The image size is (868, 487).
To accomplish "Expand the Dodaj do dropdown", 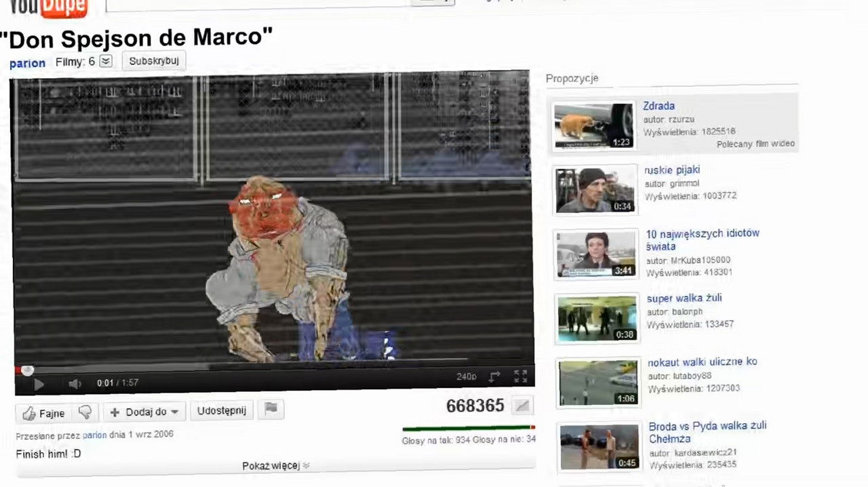I will pyautogui.click(x=144, y=412).
